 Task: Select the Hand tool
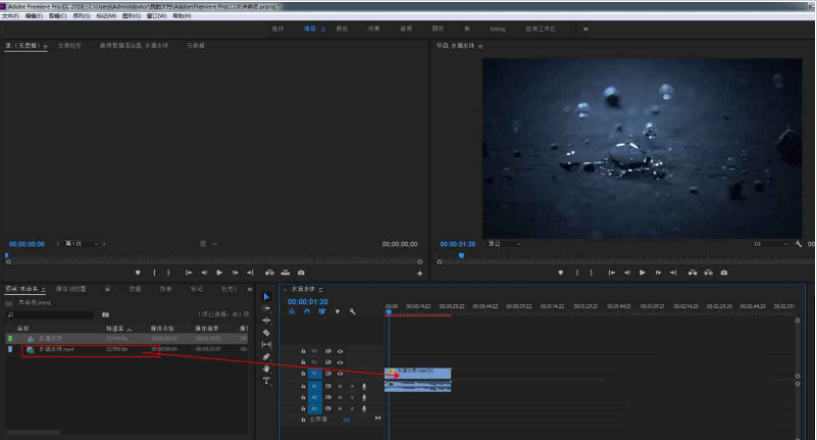(x=266, y=368)
